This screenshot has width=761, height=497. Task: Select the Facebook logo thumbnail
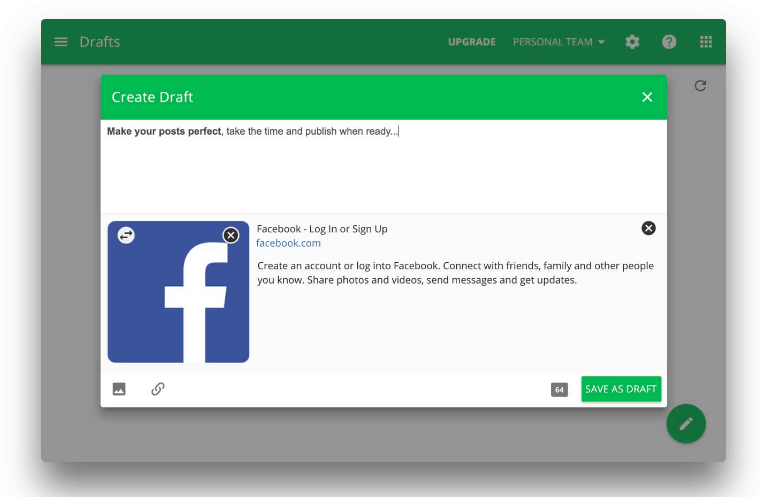[x=178, y=292]
